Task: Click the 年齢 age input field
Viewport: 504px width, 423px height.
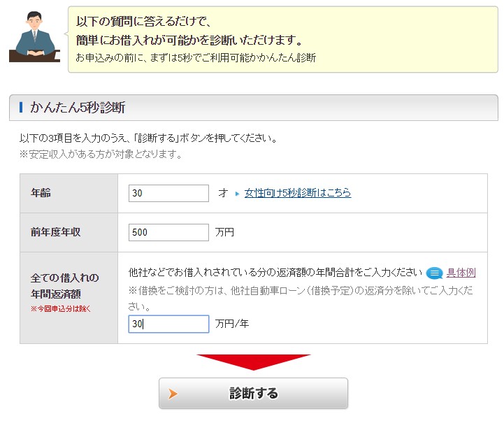Action: (168, 193)
